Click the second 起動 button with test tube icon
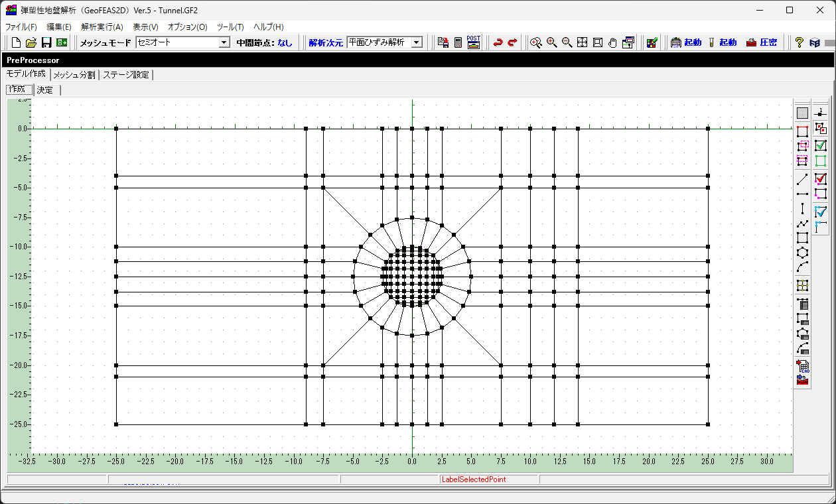 722,42
